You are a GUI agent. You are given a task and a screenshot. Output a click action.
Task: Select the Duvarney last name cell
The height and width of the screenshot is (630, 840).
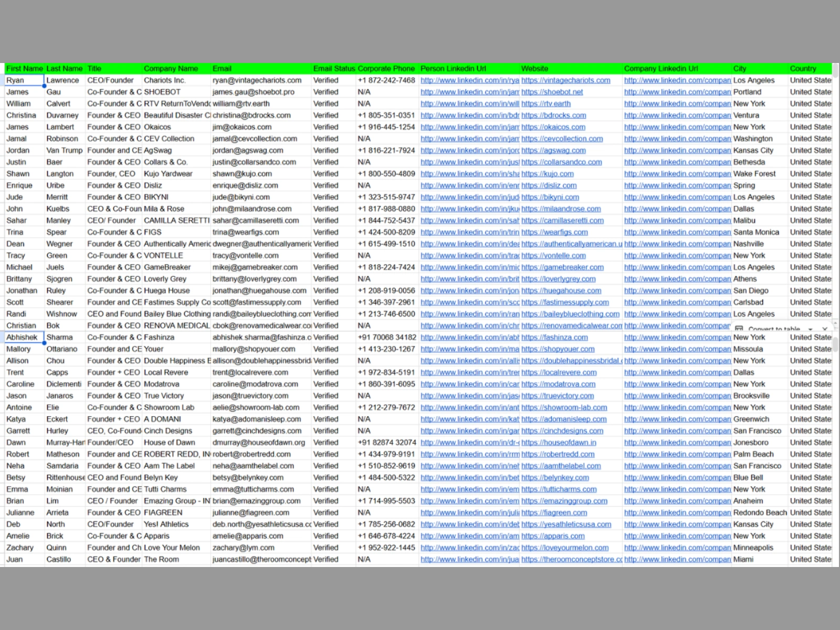click(x=65, y=115)
